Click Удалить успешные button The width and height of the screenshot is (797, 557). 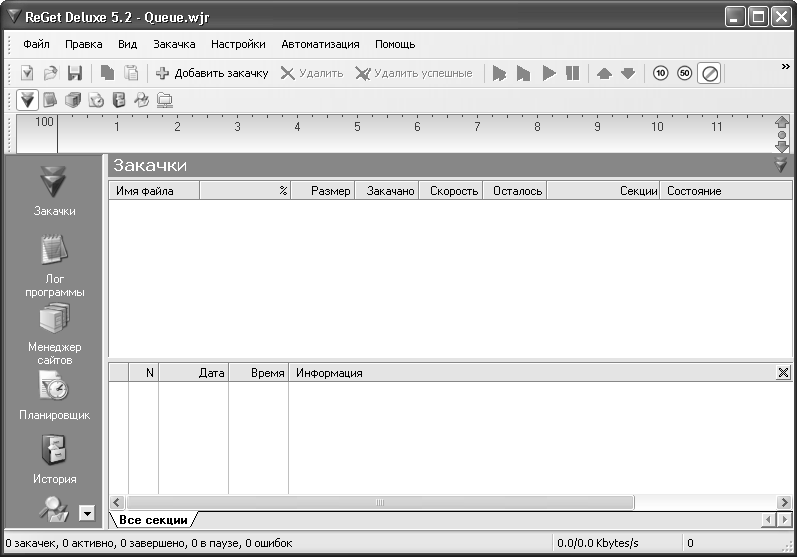point(414,74)
